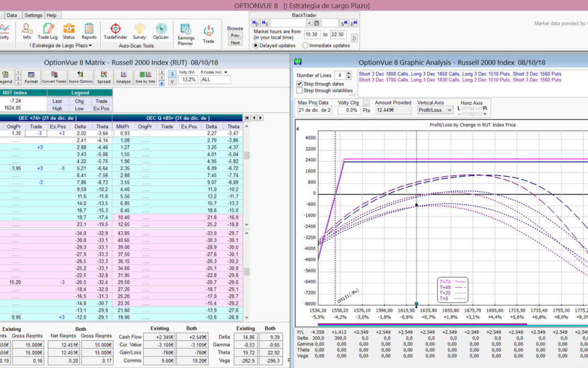Toggle the E row button in Matrix
This screenshot has width=588, height=368.
coord(162,73)
